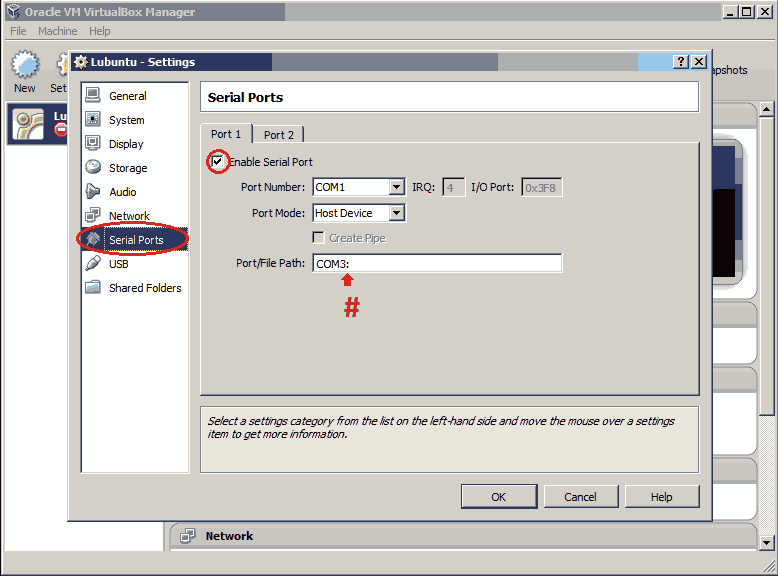Open the General settings category icon
The image size is (778, 576).
[93, 95]
